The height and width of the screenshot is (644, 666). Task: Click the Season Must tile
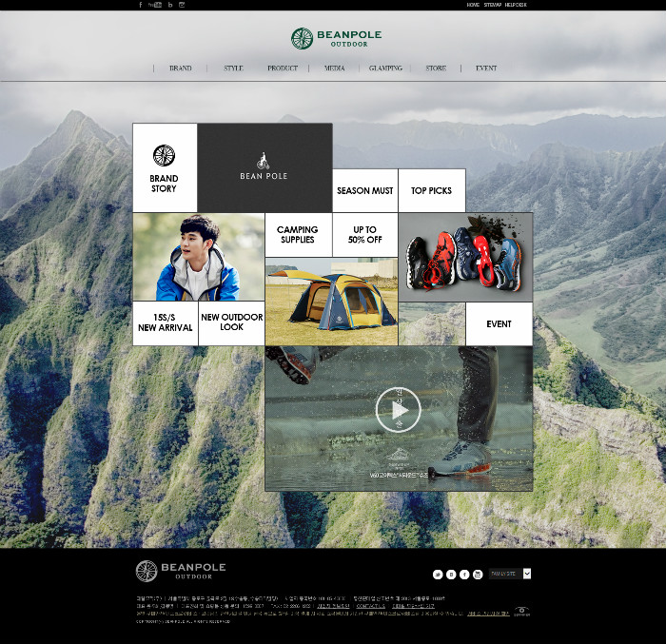(x=364, y=190)
